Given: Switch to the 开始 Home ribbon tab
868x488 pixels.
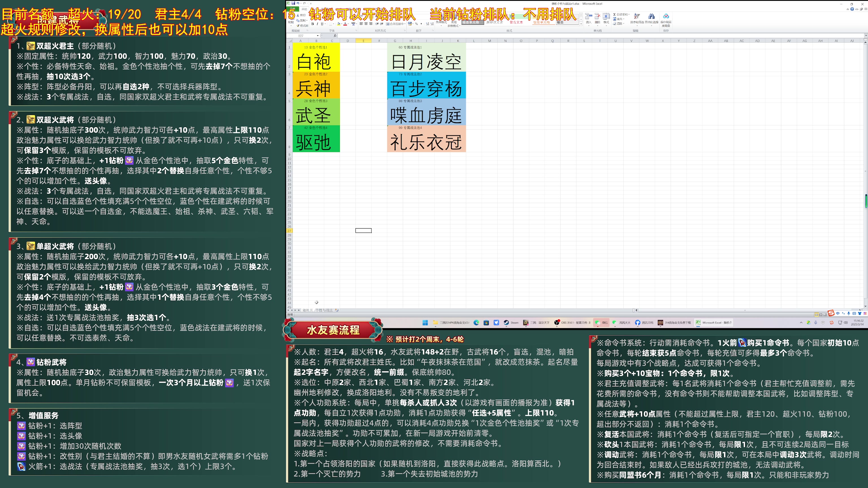Looking at the screenshot, I should [304, 9].
